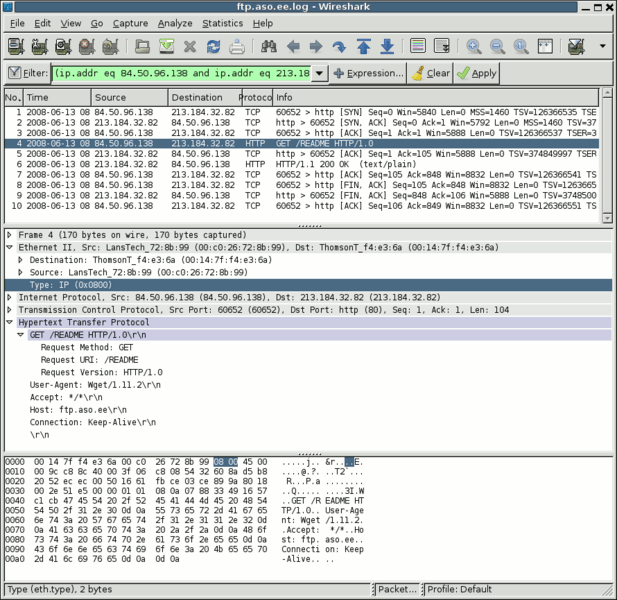Apply the display filter
The height and width of the screenshot is (600, 617).
click(x=477, y=73)
